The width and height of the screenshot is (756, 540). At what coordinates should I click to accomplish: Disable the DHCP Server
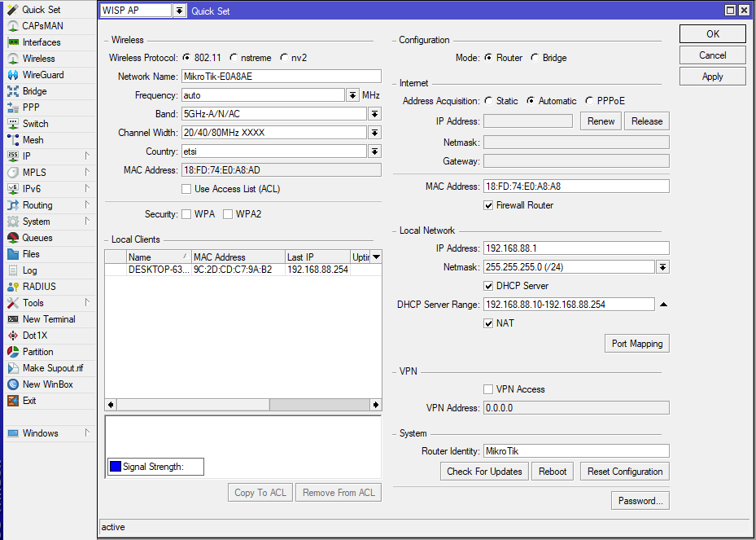(x=487, y=285)
